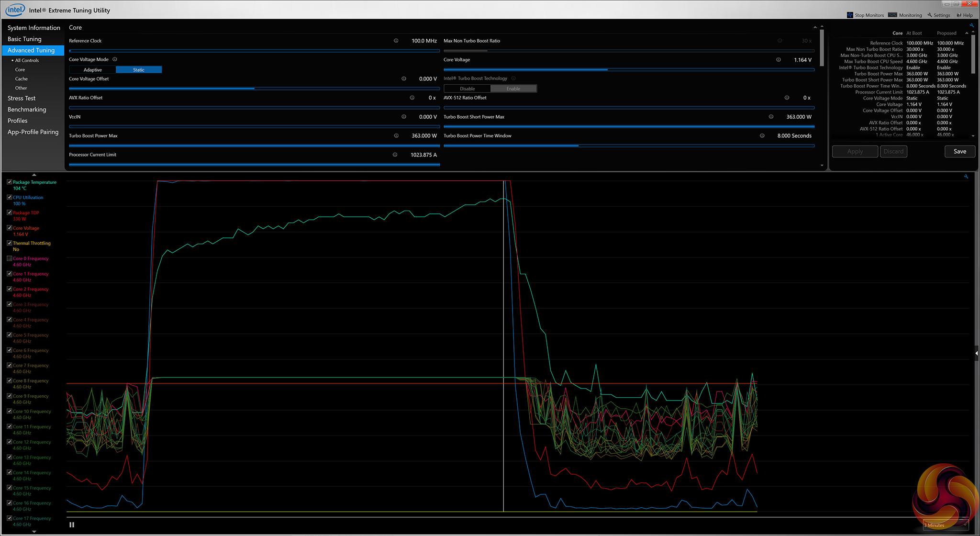This screenshot has width=980, height=536.
Task: Open the 3 Minutes time range dropdown
Action: click(946, 525)
